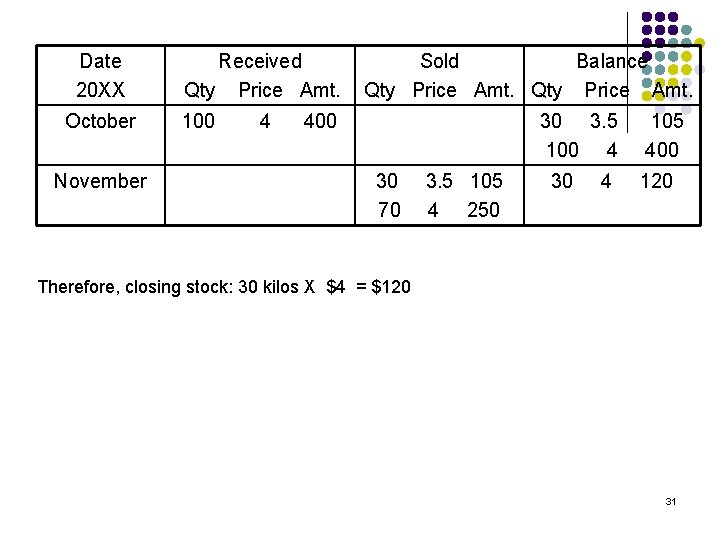720x540 pixels.
Task: Click "Amt." subheader under Received
Action: pos(320,90)
